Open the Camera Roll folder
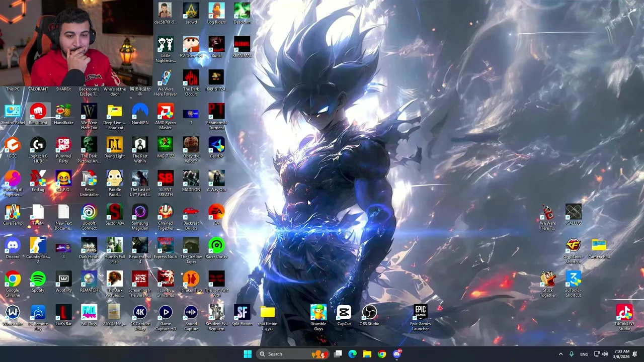The image size is (644, 362). (x=599, y=249)
